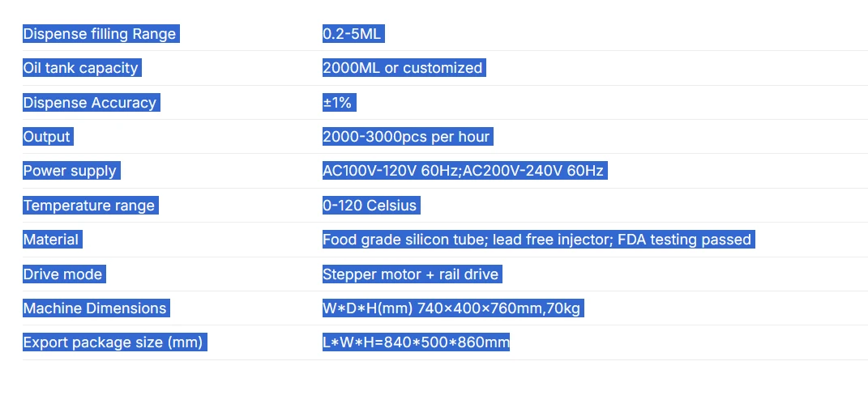
Task: Click the 2000ML or customized value
Action: click(403, 68)
